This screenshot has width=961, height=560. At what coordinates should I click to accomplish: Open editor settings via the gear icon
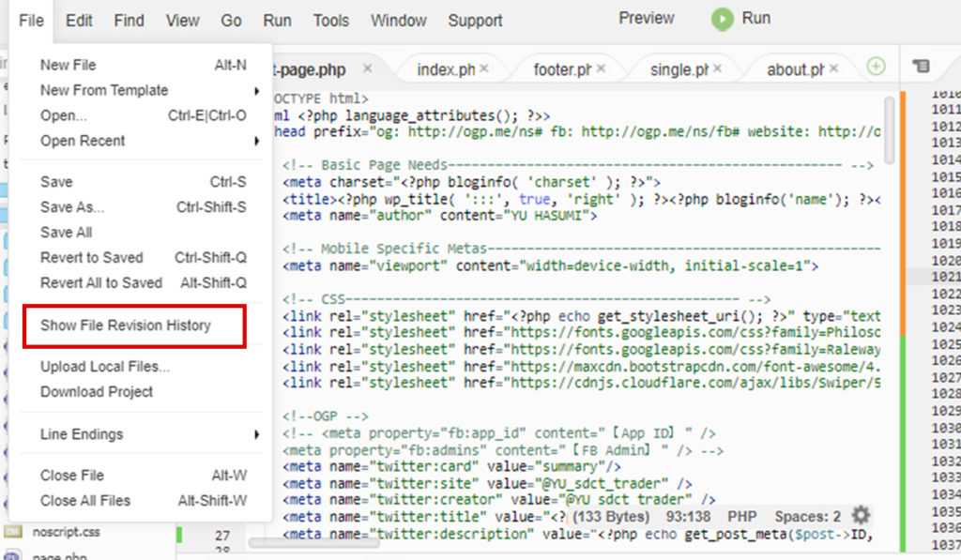[x=860, y=515]
